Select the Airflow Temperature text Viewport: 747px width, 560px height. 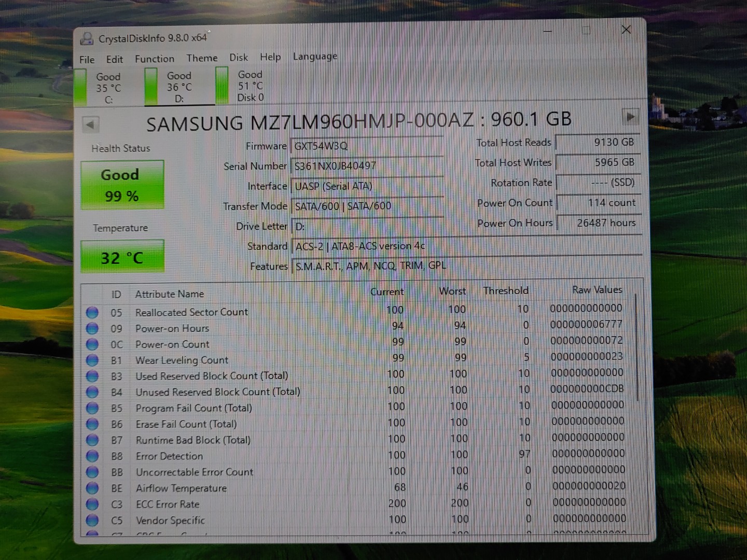tap(181, 488)
